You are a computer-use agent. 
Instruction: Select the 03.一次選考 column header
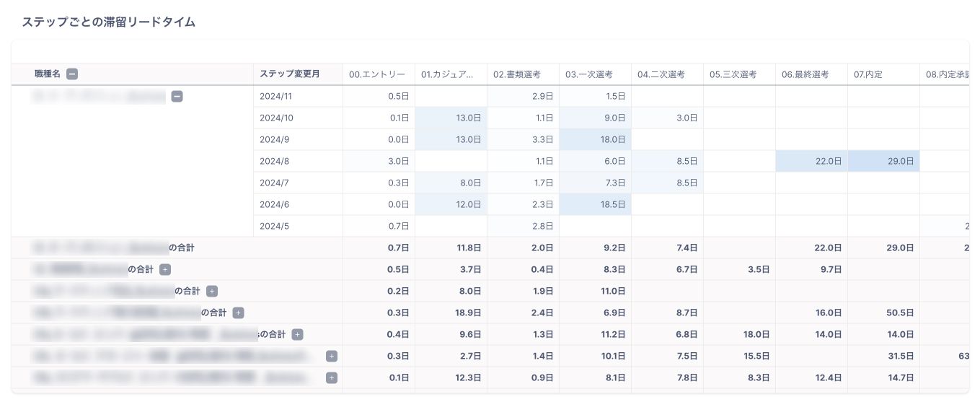[588, 74]
